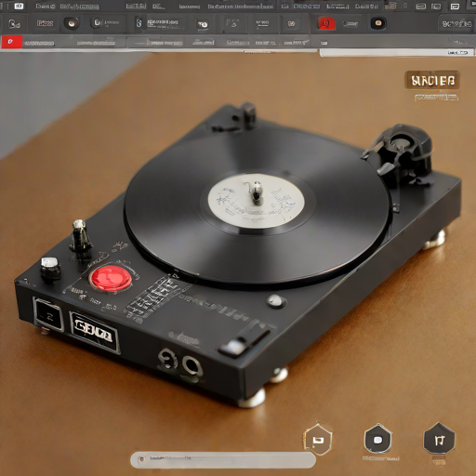Click the outlined text button ending the icon toolbar

click(x=456, y=24)
